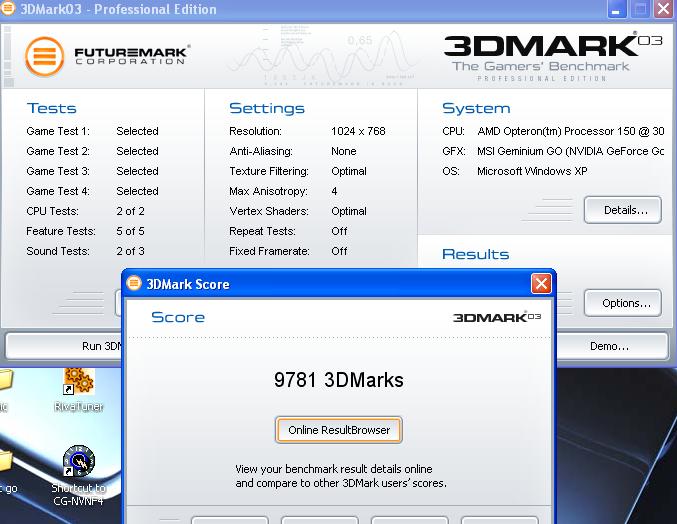This screenshot has width=677, height=524.
Task: Open system Details in main window
Action: [x=623, y=210]
